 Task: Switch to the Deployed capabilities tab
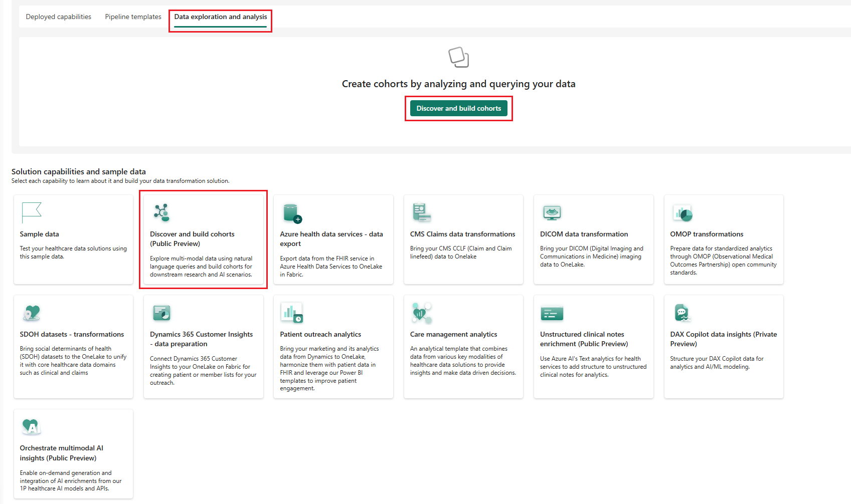pos(58,17)
